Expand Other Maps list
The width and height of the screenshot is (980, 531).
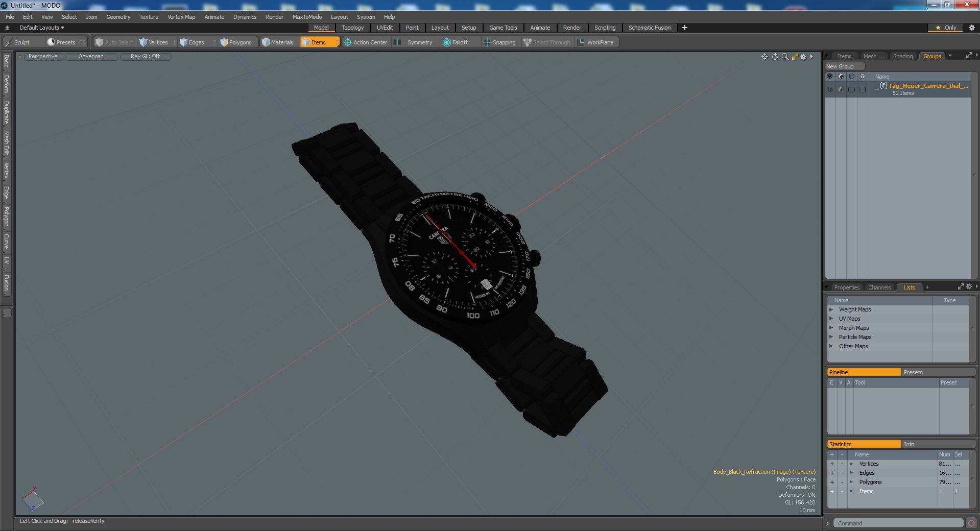[x=831, y=346]
